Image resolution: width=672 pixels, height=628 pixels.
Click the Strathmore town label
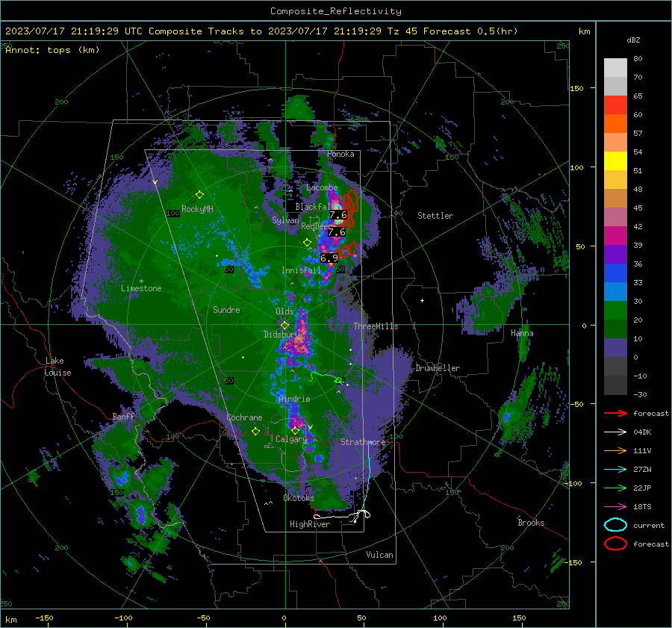[363, 441]
